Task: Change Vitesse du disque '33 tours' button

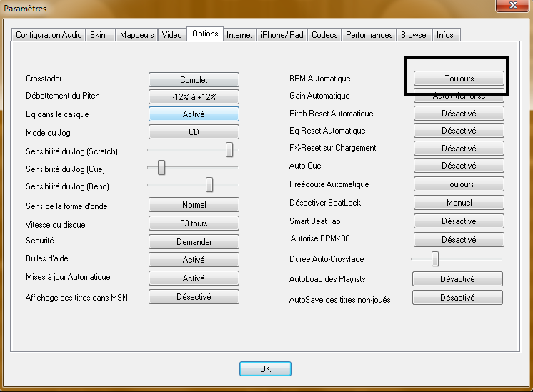Action: coord(194,224)
